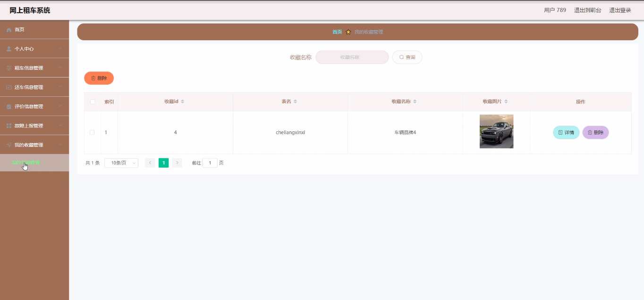Tick the checkbox for row with 收藏id 4

point(92,132)
